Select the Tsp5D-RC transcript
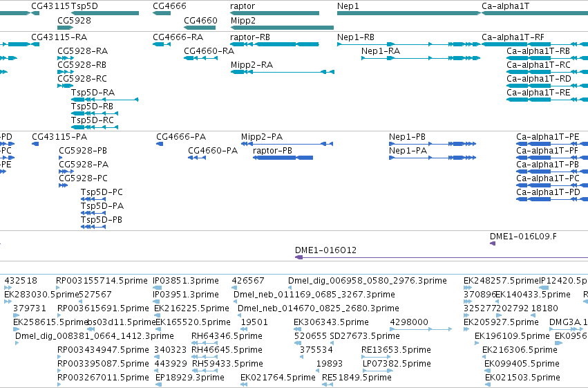The width and height of the screenshot is (588, 388). [x=95, y=127]
